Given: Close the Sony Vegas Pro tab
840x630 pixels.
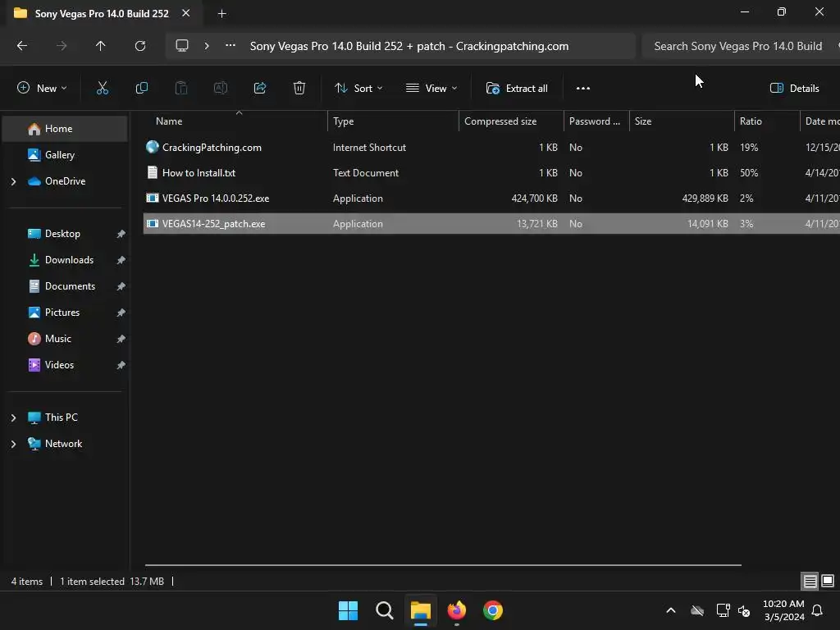Looking at the screenshot, I should pos(186,13).
